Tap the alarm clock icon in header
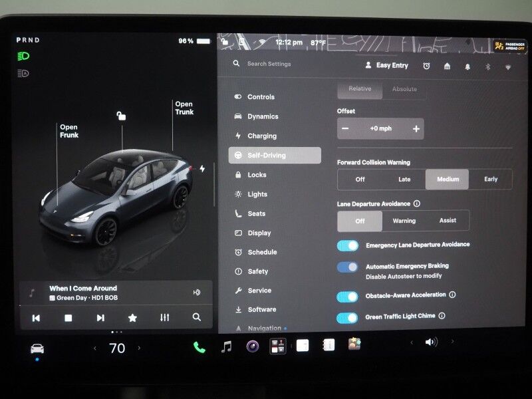 pos(426,66)
